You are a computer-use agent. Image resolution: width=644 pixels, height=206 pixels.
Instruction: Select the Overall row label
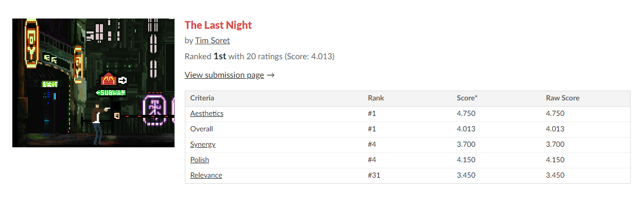click(x=201, y=129)
